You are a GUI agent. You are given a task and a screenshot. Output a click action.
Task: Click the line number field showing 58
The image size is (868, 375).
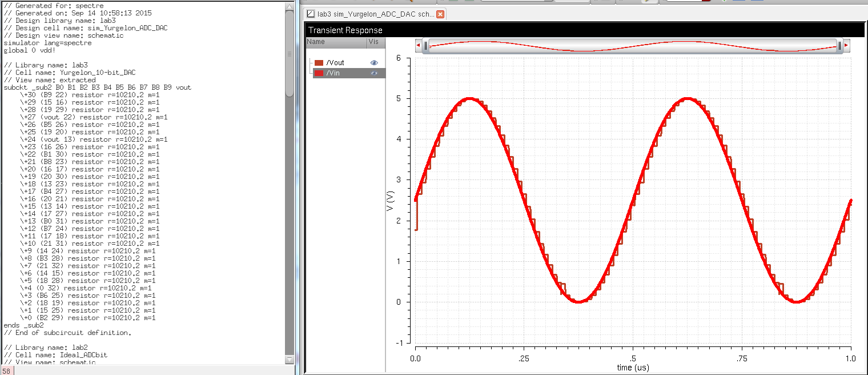coord(6,371)
